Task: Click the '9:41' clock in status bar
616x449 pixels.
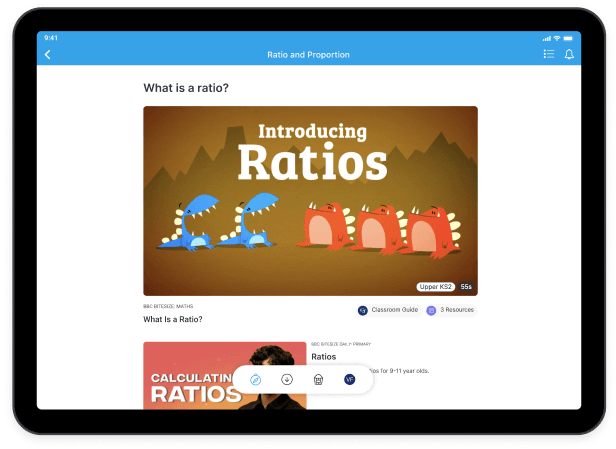Action: point(51,38)
